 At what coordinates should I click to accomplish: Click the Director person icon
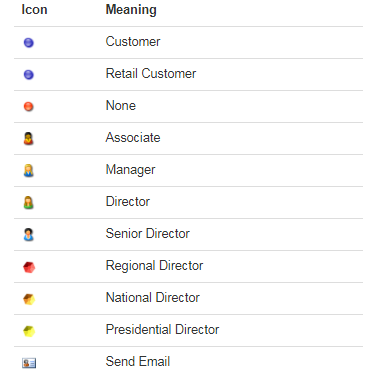click(29, 202)
